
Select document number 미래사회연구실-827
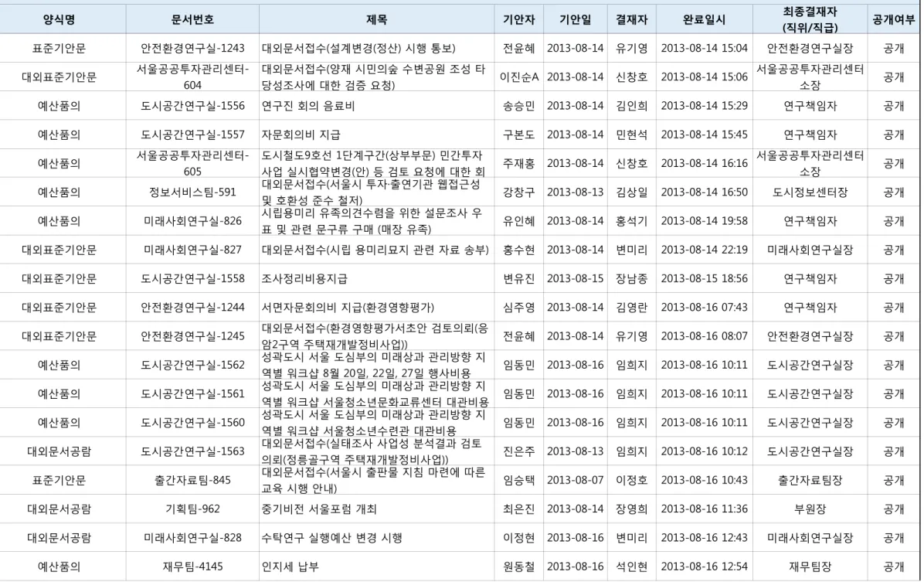point(192,250)
